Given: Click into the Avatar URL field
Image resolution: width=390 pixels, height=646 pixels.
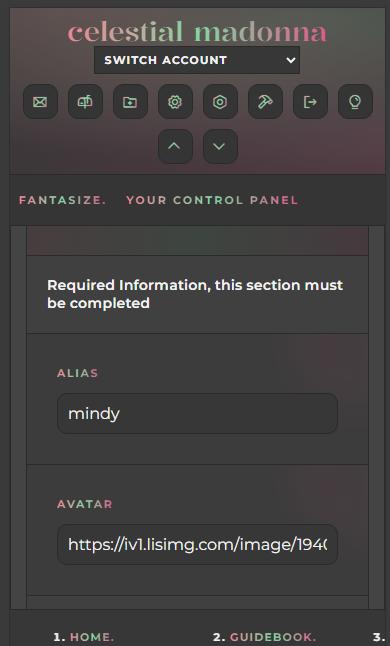Looking at the screenshot, I should 197,544.
